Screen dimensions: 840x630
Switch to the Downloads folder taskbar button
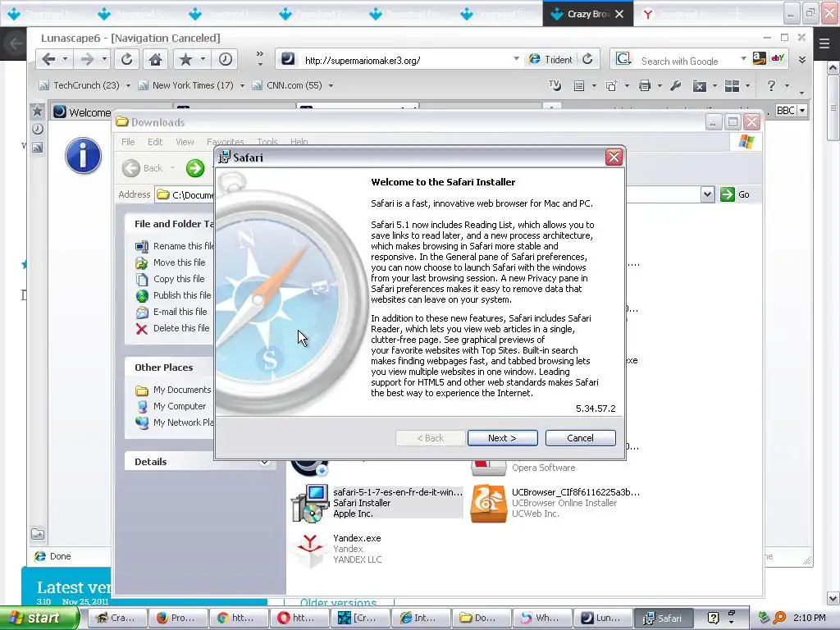479,619
